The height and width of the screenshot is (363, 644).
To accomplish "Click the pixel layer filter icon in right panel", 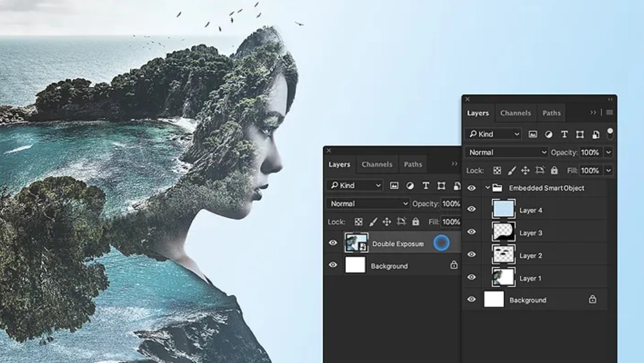I will pyautogui.click(x=533, y=134).
